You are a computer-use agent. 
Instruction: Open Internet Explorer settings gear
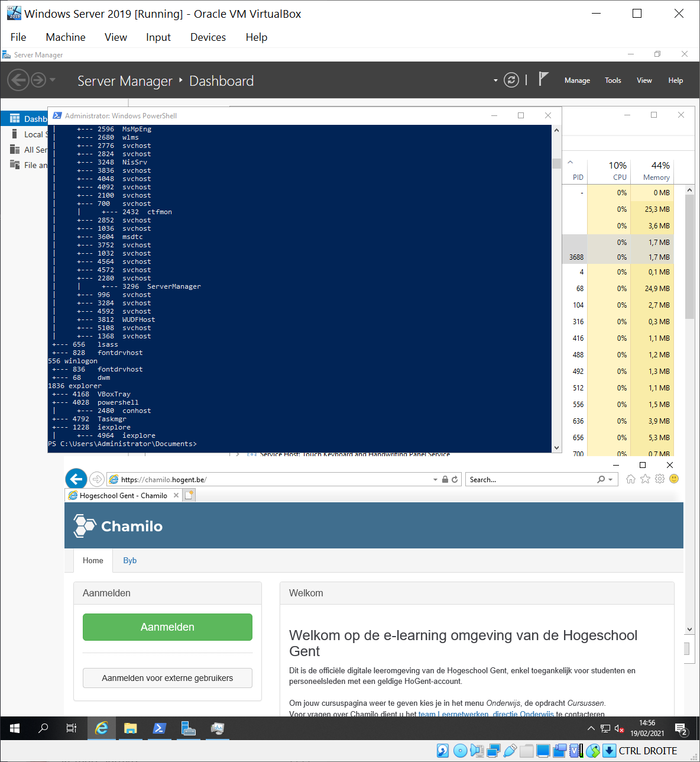(660, 479)
